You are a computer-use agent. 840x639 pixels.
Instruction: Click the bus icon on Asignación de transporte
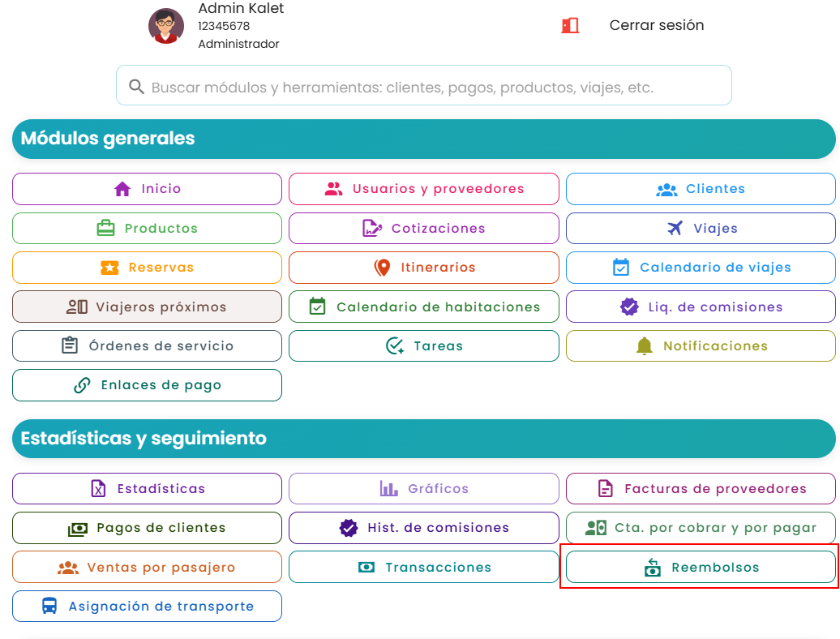coord(49,606)
